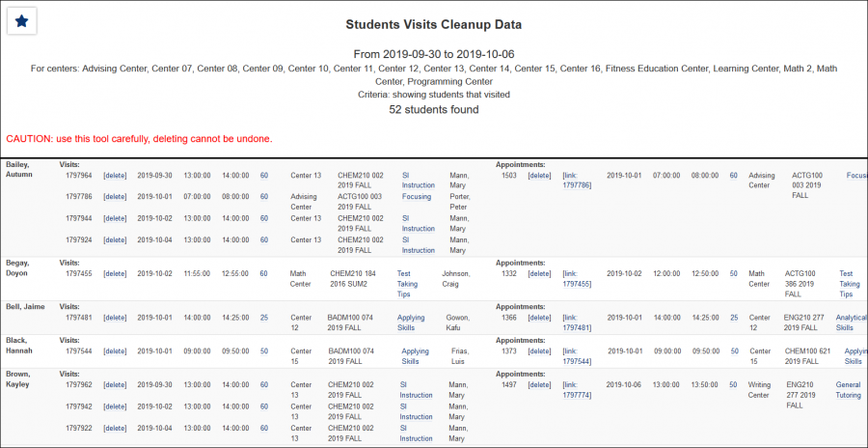The width and height of the screenshot is (868, 448).
Task: Delete Kayley Brown's visit 1797962
Action: 115,384
